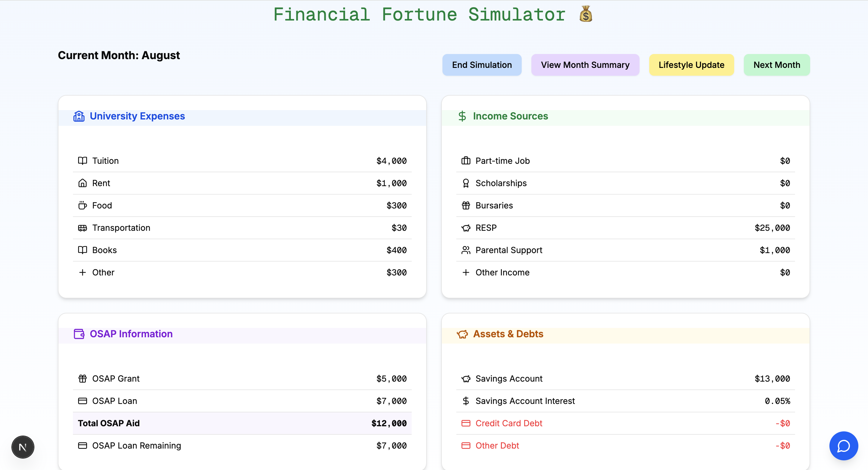868x470 pixels.
Task: Click the OSAP Information wallet icon
Action: pos(79,334)
